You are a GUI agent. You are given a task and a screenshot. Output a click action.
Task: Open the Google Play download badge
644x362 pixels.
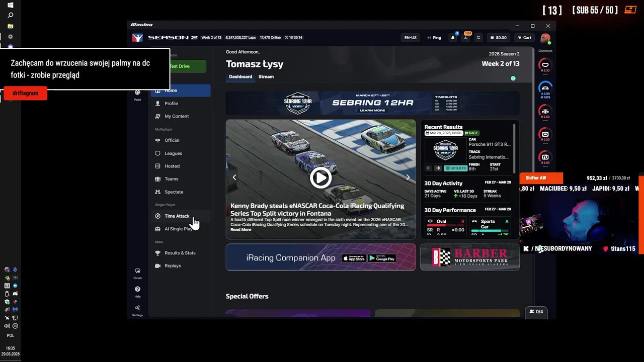382,258
